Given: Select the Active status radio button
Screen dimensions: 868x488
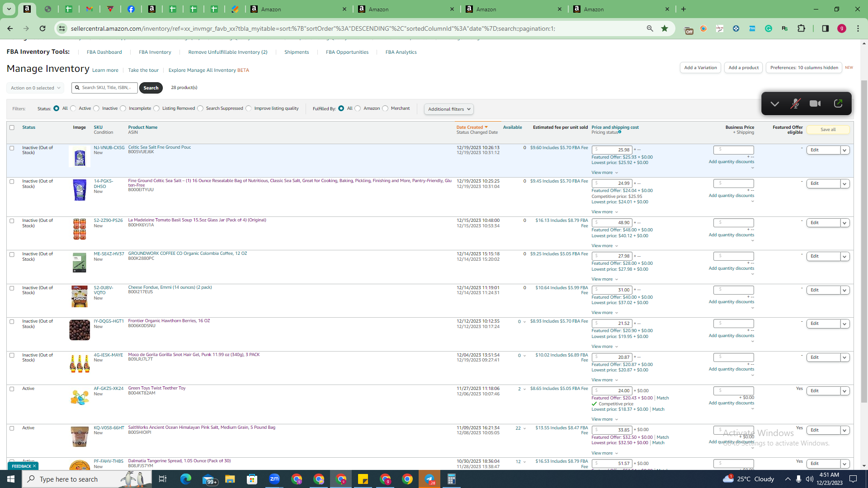Looking at the screenshot, I should coord(73,108).
